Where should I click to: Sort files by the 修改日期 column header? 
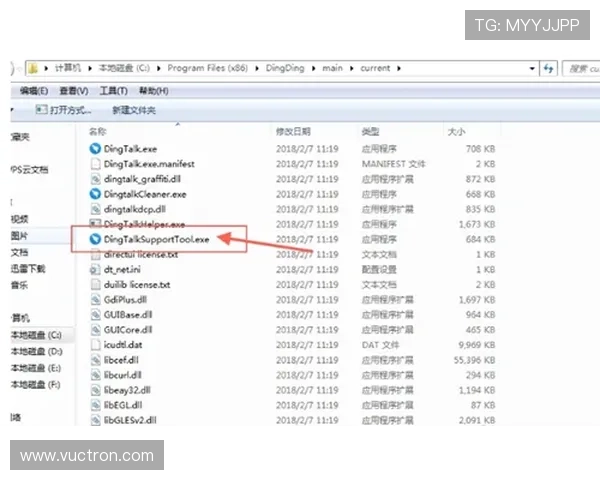click(293, 131)
